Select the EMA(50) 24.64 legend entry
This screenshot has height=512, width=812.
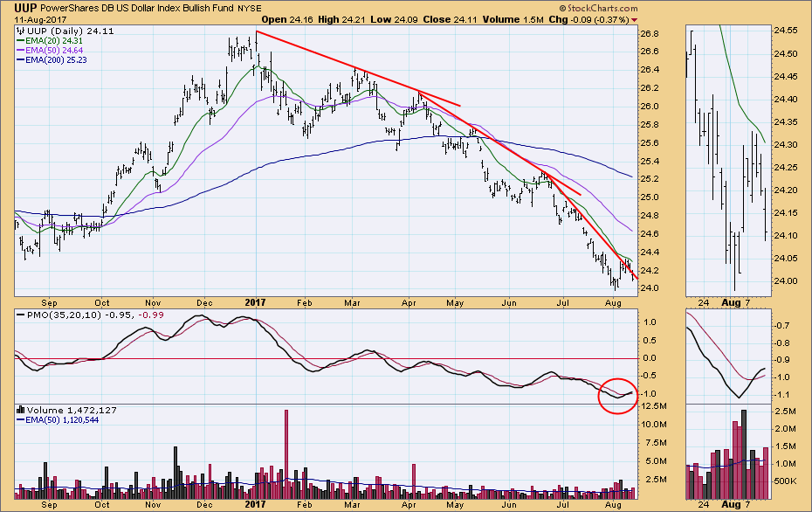pos(49,51)
